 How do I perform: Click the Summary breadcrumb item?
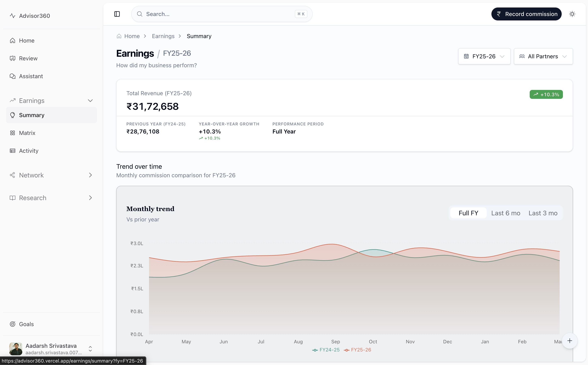click(199, 36)
